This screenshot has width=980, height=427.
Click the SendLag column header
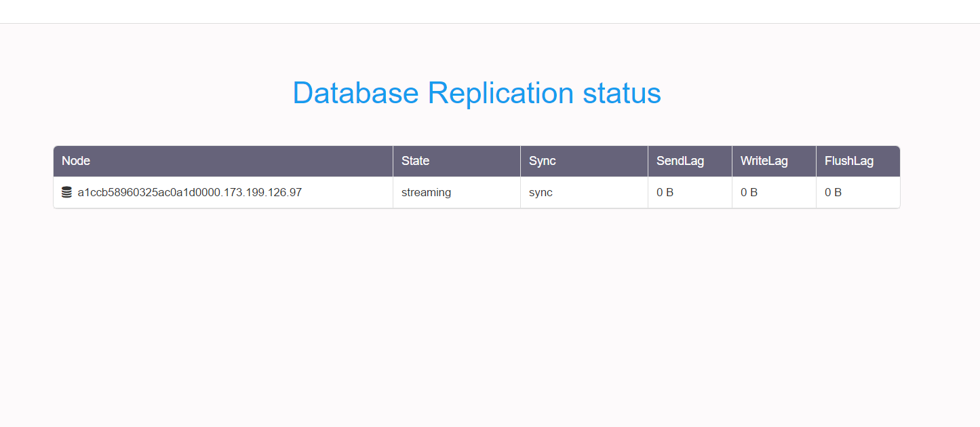coord(690,162)
